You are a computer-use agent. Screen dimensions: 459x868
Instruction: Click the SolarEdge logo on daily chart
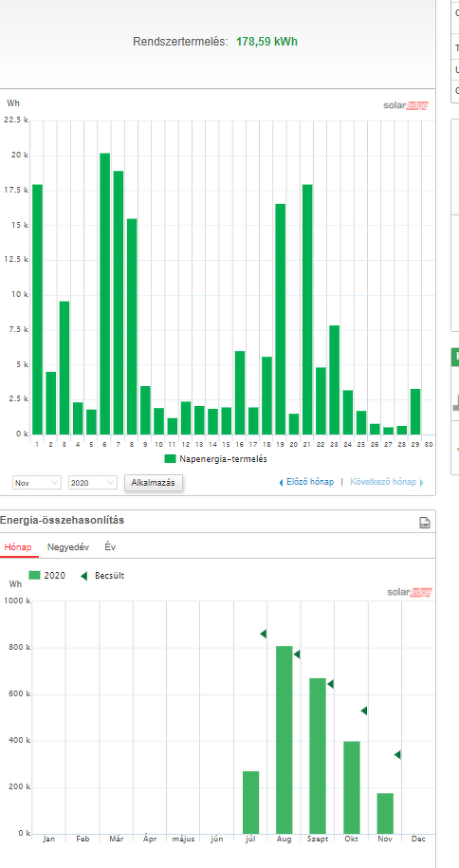coord(406,105)
